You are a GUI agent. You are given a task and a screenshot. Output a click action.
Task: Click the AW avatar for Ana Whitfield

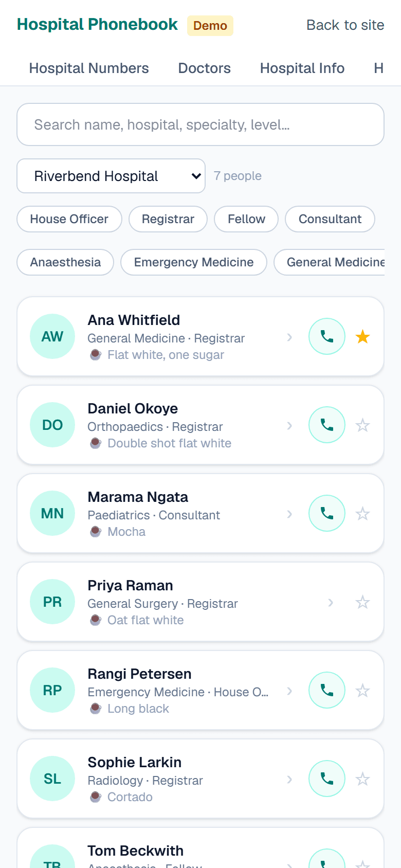point(52,336)
